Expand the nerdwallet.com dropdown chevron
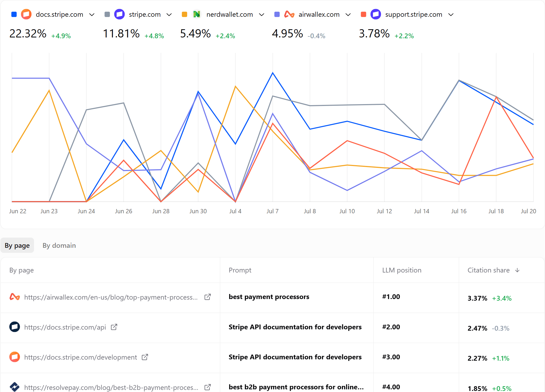The width and height of the screenshot is (545, 392). [x=262, y=15]
